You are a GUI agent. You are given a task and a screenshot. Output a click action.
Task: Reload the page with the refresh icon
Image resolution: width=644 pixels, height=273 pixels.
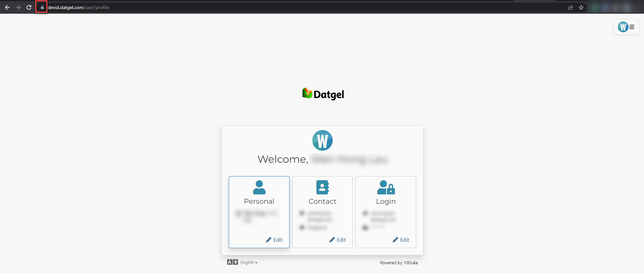click(29, 7)
